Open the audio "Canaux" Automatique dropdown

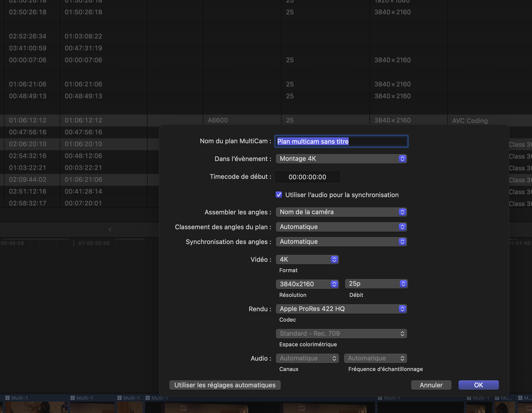[x=307, y=358]
